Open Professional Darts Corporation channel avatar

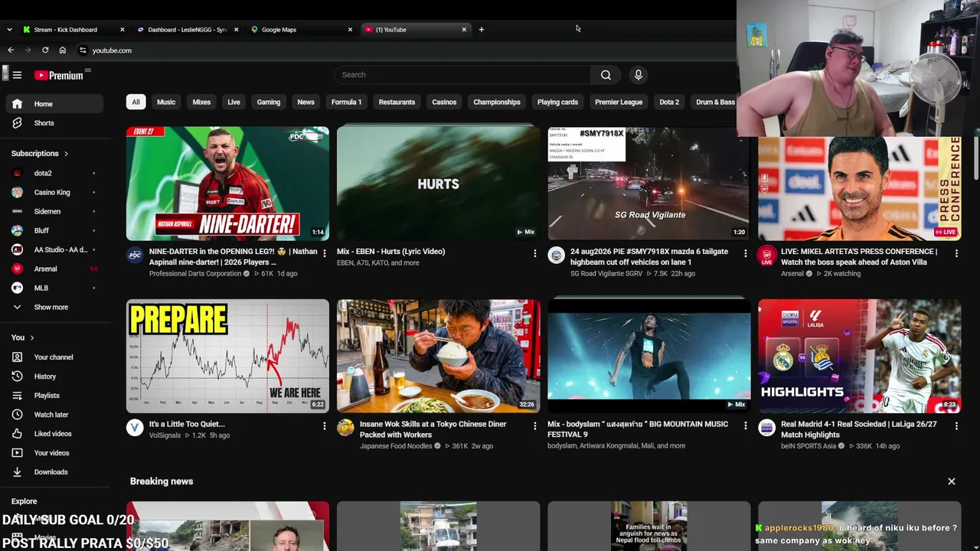pos(135,256)
